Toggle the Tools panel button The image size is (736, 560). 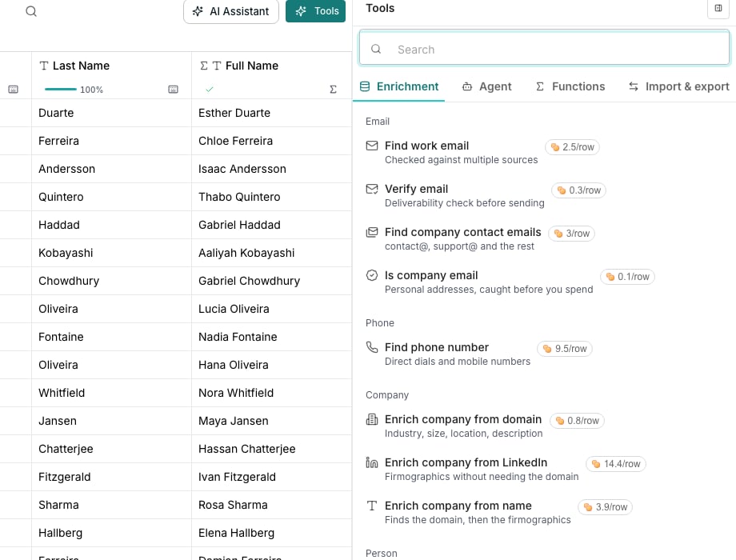coord(315,11)
